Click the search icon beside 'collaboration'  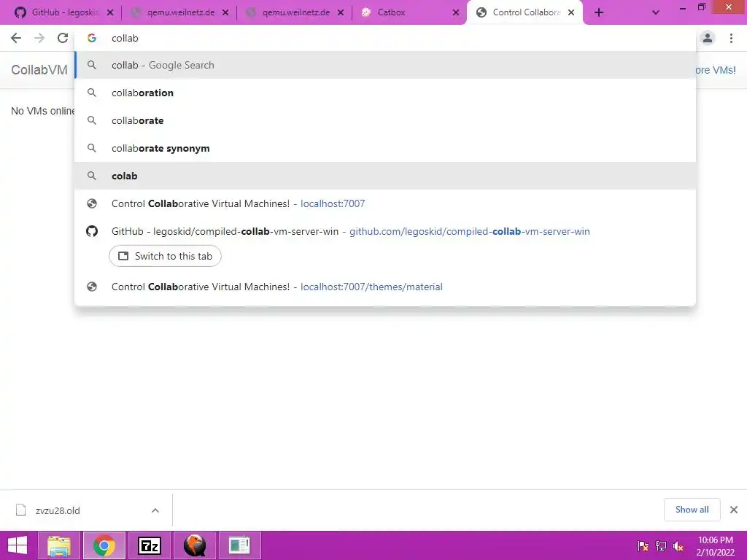(92, 93)
